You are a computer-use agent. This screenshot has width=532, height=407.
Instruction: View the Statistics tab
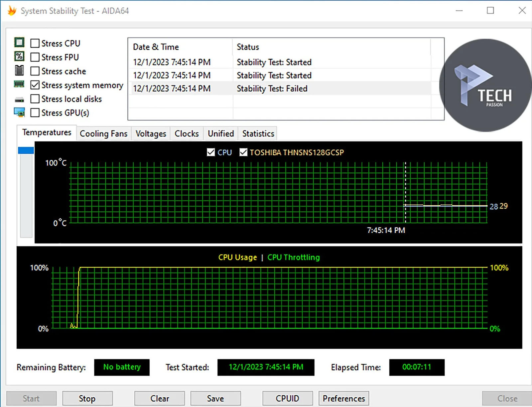[x=258, y=134]
